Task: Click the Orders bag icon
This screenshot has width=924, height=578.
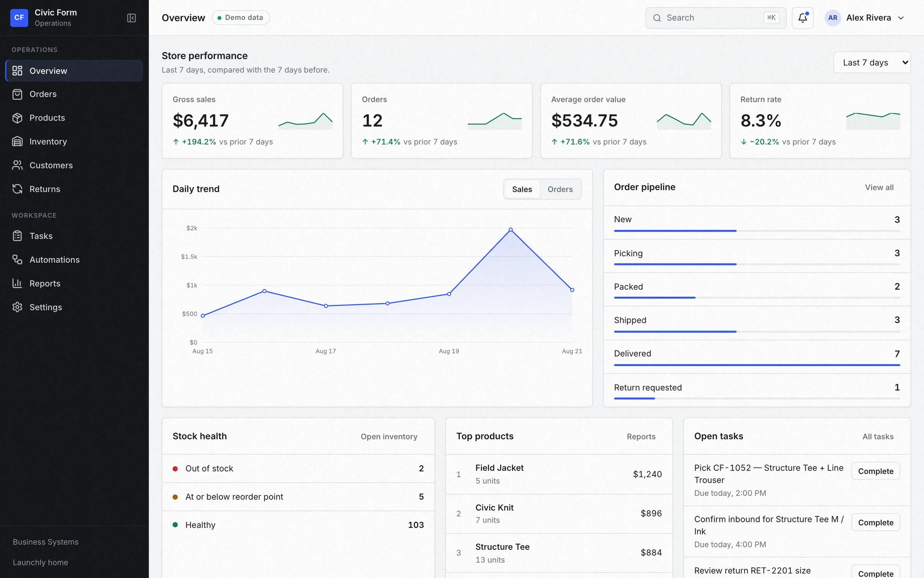Action: [17, 94]
